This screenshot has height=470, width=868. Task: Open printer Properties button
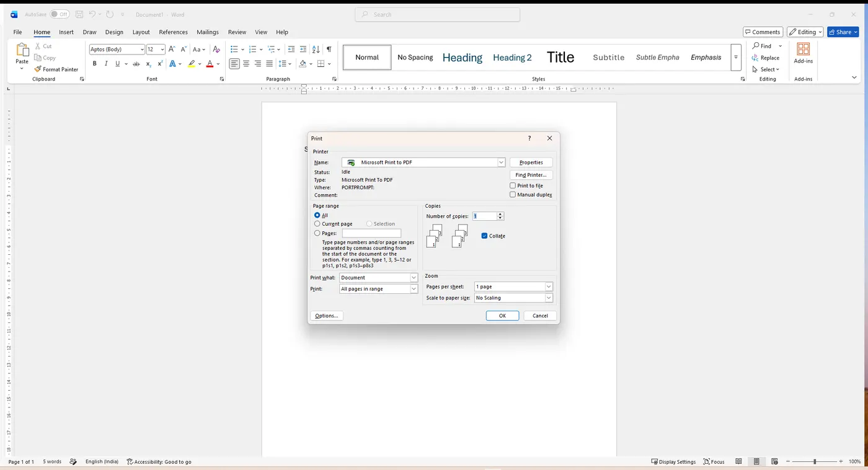(x=531, y=162)
